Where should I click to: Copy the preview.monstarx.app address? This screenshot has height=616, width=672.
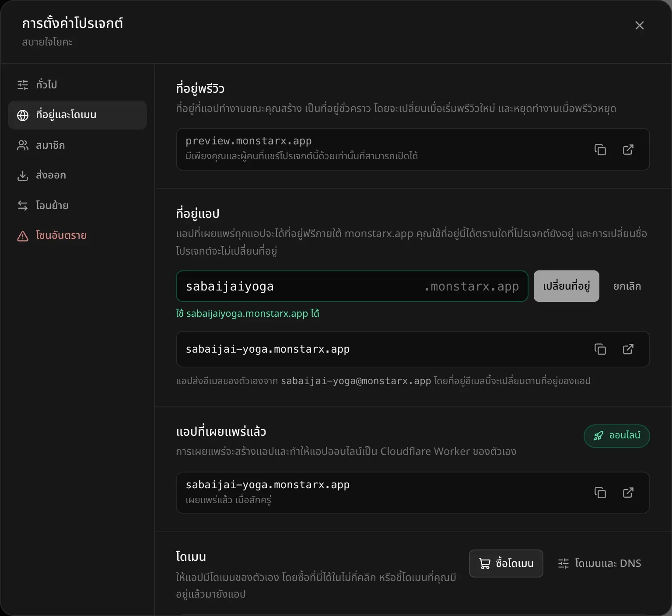[600, 150]
